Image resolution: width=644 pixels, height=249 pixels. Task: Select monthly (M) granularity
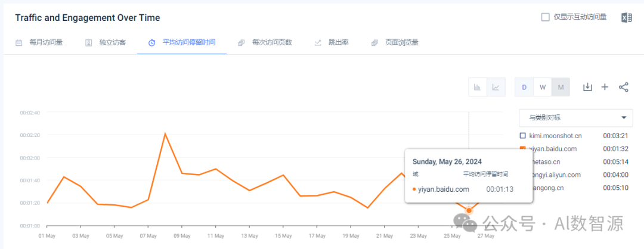click(x=561, y=87)
